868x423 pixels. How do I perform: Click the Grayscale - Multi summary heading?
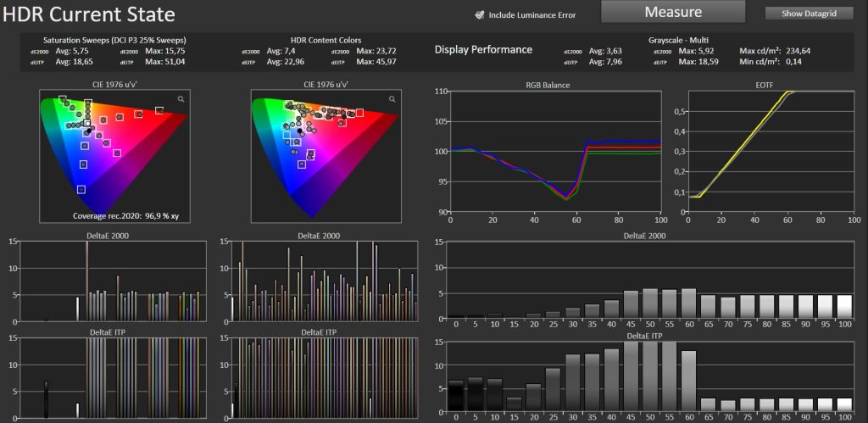678,41
